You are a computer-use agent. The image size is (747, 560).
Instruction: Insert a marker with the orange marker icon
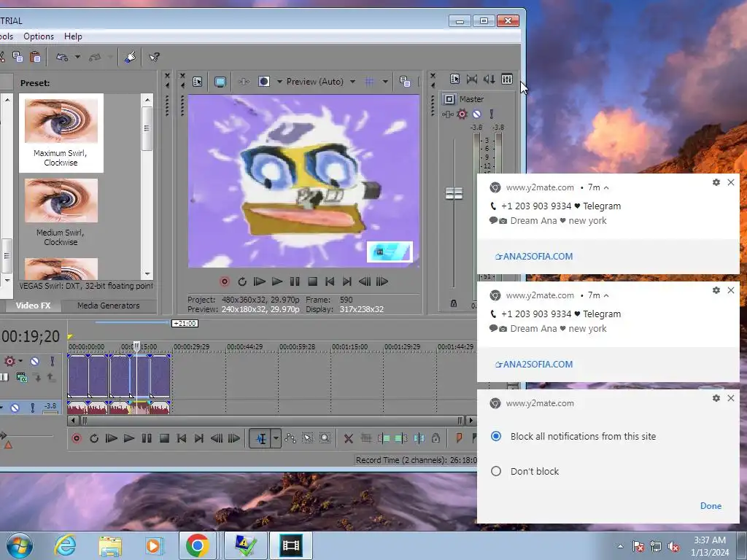[x=459, y=438]
